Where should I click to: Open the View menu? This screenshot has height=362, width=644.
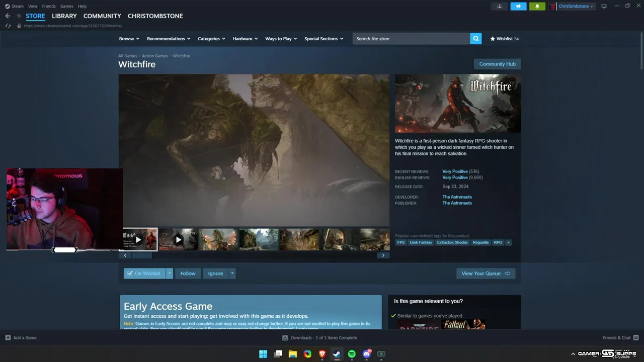[x=33, y=7]
